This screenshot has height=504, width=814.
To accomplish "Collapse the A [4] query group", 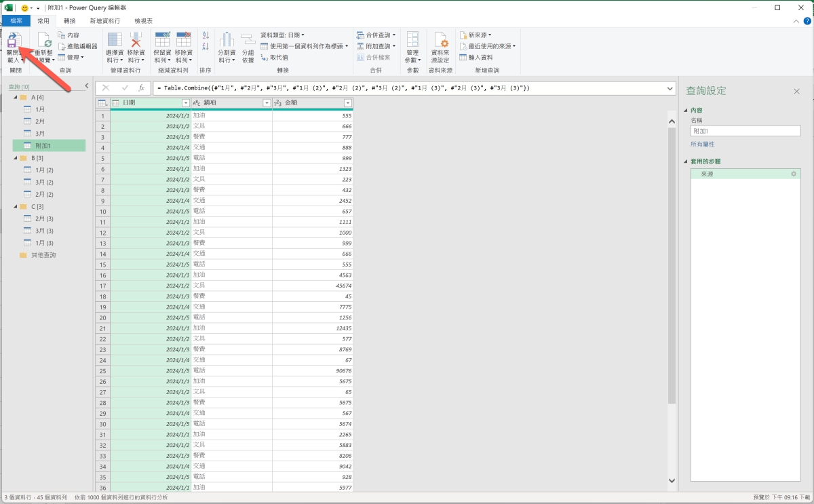I will click(x=14, y=98).
